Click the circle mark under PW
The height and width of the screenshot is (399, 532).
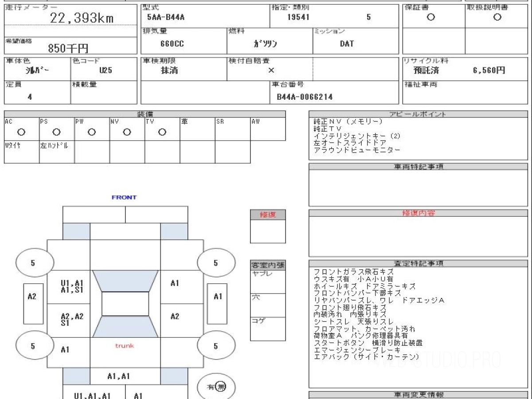tap(92, 132)
